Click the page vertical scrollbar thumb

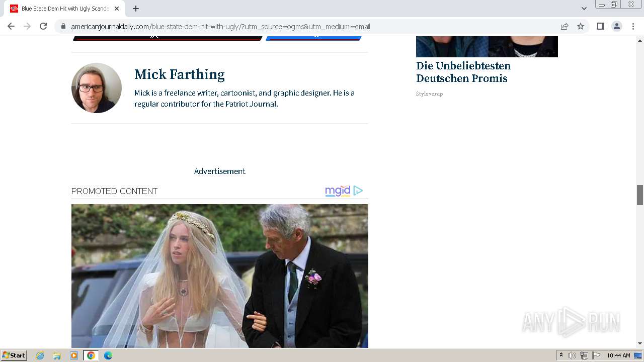[x=640, y=195]
